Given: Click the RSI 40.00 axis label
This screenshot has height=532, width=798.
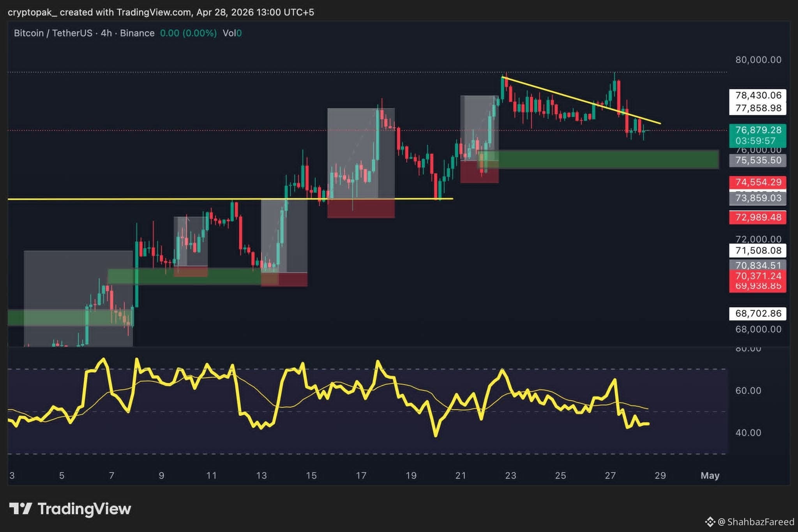Looking at the screenshot, I should [748, 433].
